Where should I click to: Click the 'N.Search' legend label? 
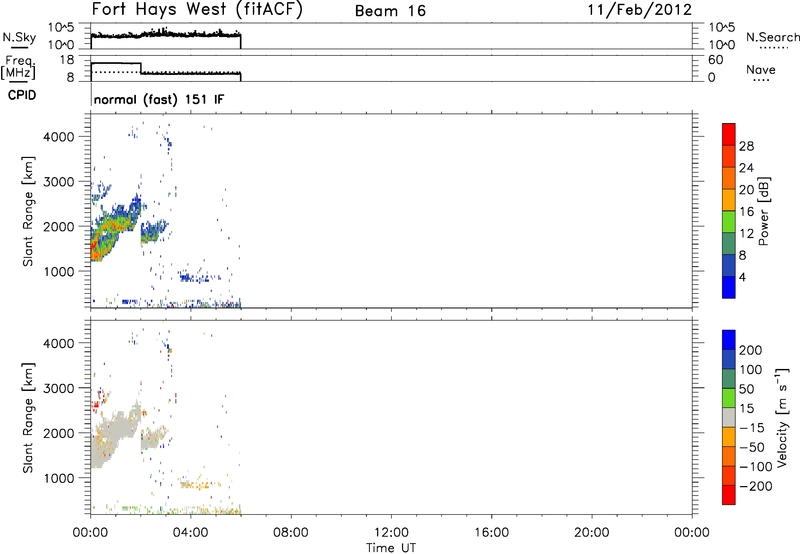coord(772,37)
